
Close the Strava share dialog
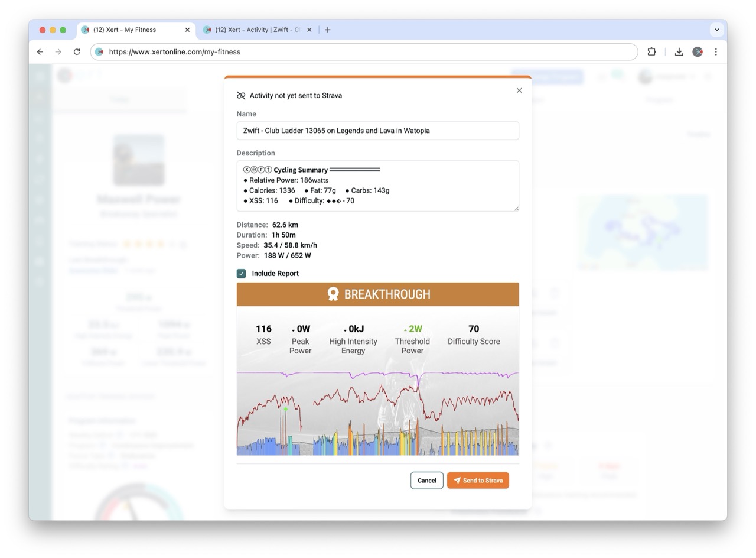519,90
